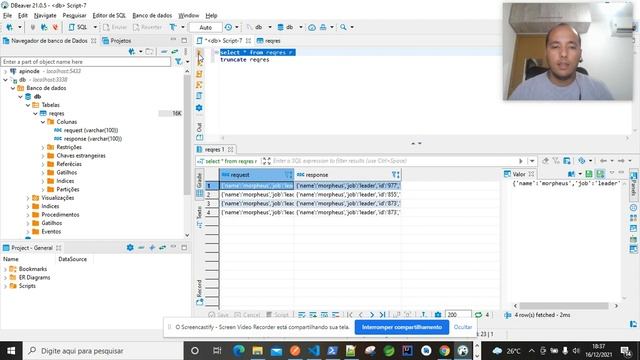Screen dimensions: 640x360
Task: Open the active db schema selector
Action: 289,27
